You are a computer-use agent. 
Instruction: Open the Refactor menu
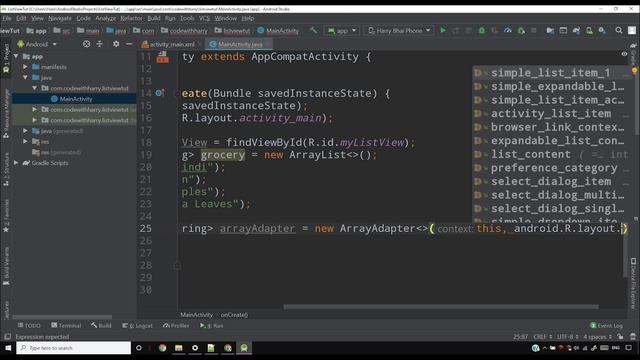(x=131, y=18)
